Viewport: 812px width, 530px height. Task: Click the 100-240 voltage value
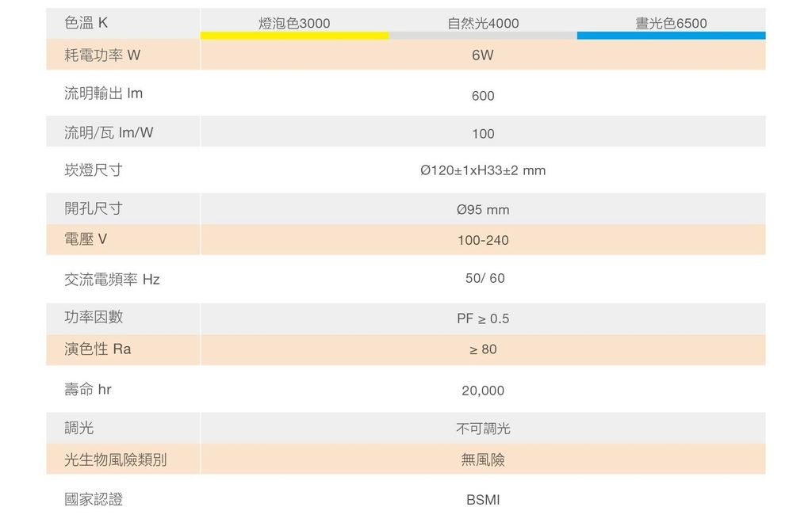pyautogui.click(x=483, y=240)
